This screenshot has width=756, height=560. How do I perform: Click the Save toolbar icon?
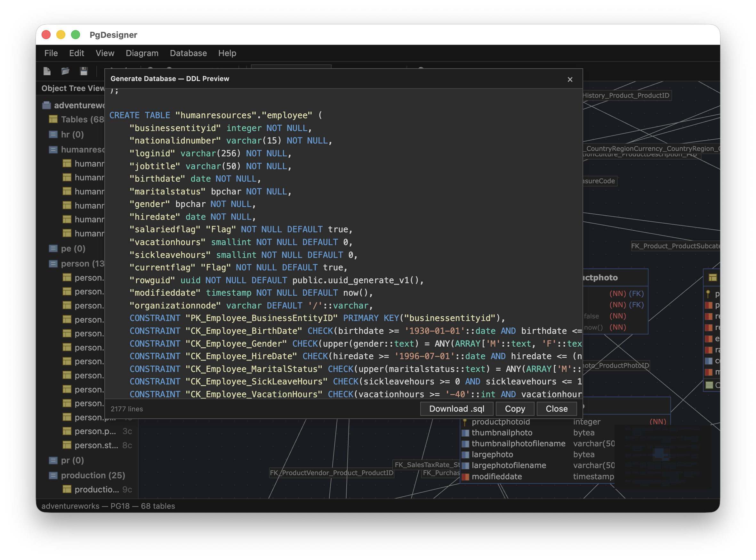pyautogui.click(x=84, y=71)
